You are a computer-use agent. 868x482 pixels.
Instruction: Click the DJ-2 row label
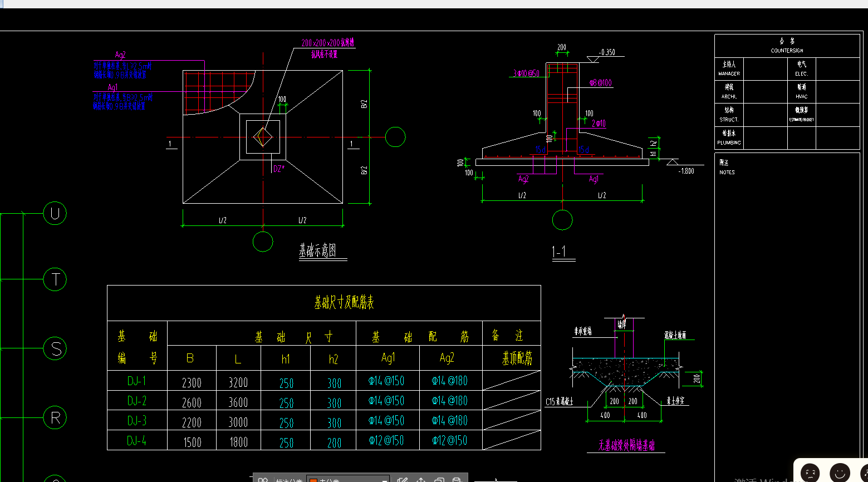point(136,401)
